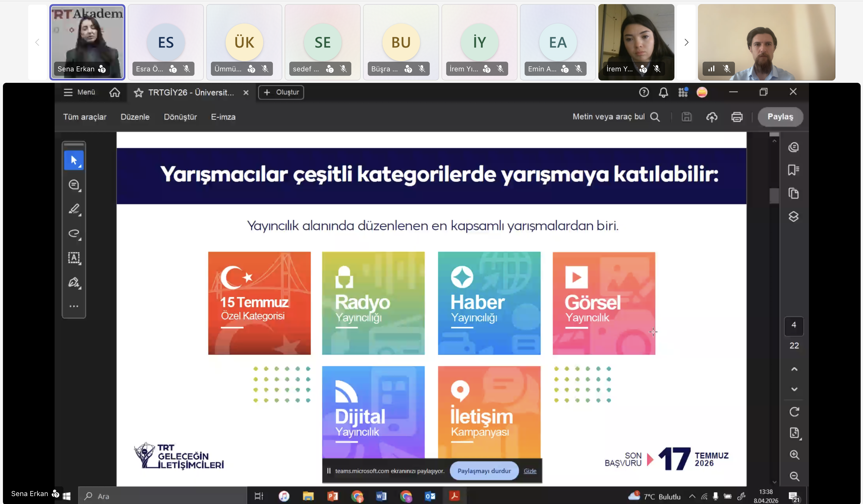The height and width of the screenshot is (504, 863).
Task: Toggle the muted mic on Esra's tile
Action: 187,69
